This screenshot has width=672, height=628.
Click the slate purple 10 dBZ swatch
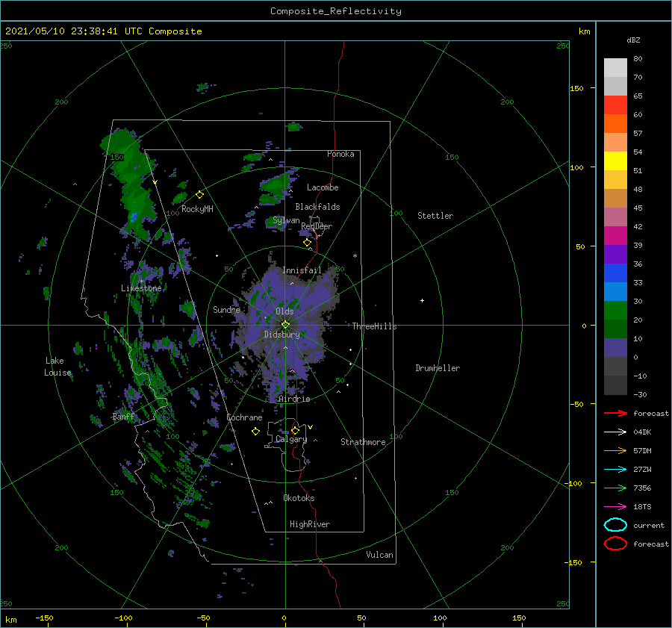click(615, 347)
